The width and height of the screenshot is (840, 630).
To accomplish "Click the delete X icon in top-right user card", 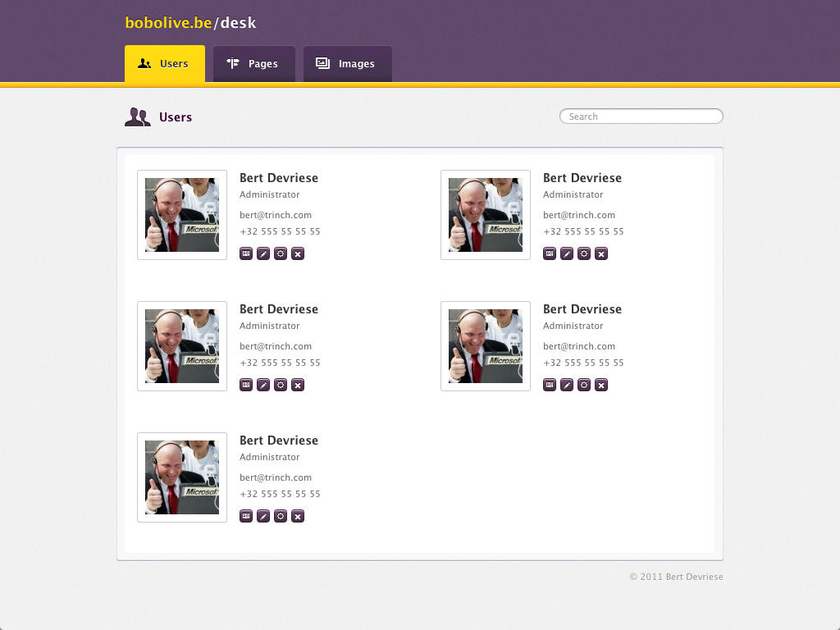I will click(x=601, y=253).
